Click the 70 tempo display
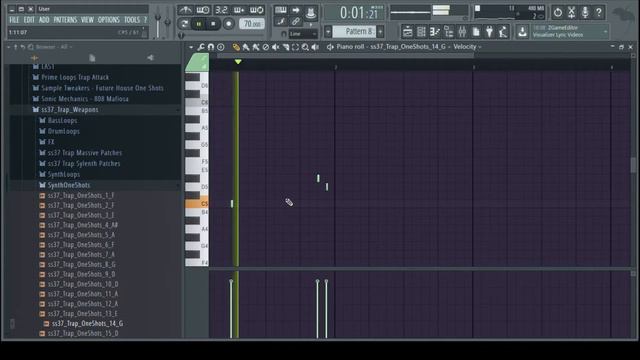 coord(251,24)
